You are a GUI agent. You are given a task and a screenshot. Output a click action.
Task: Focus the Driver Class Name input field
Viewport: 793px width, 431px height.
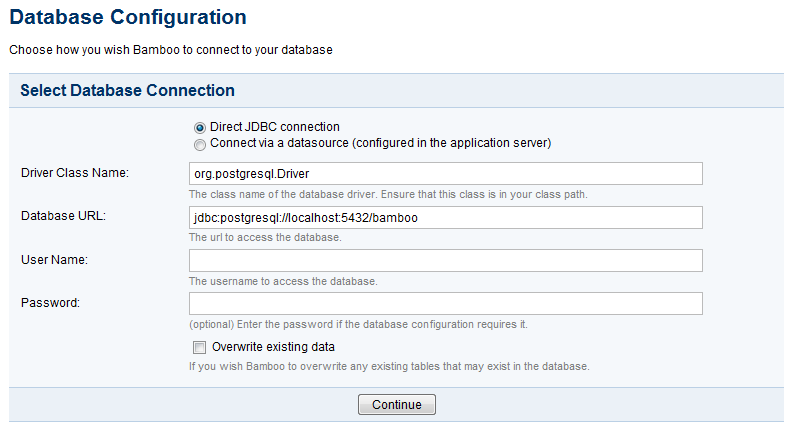(446, 174)
